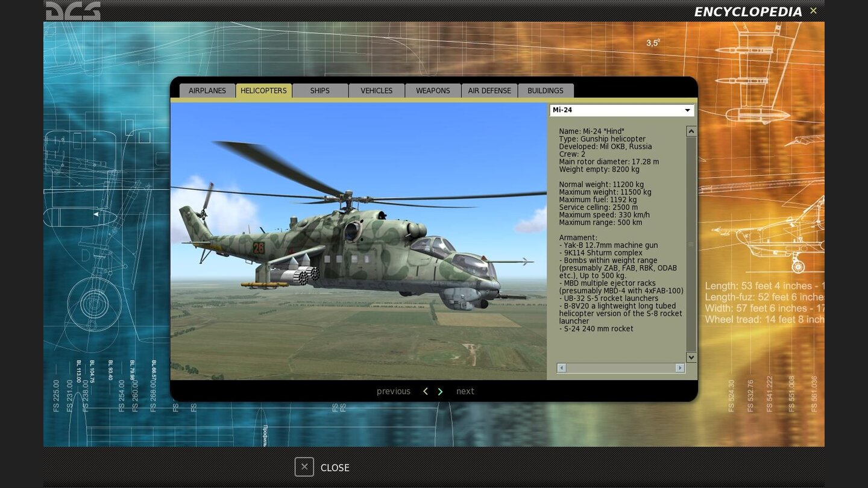
Task: Click the 'Maximum range: 500 km' line
Action: click(x=600, y=222)
